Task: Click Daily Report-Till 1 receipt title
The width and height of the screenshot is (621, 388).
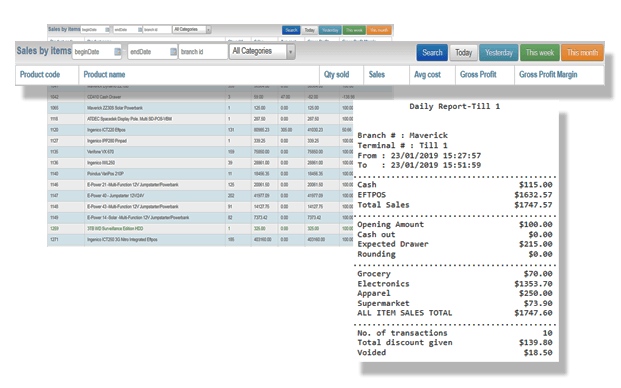Action: (454, 106)
